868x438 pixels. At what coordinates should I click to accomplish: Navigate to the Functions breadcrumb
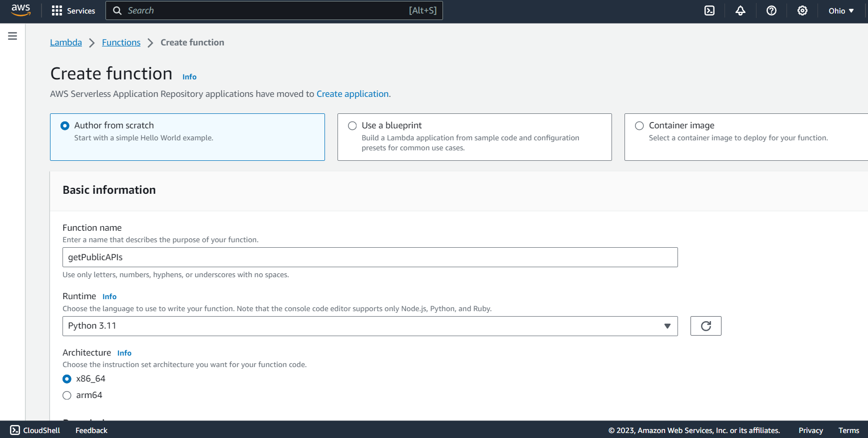pyautogui.click(x=121, y=42)
